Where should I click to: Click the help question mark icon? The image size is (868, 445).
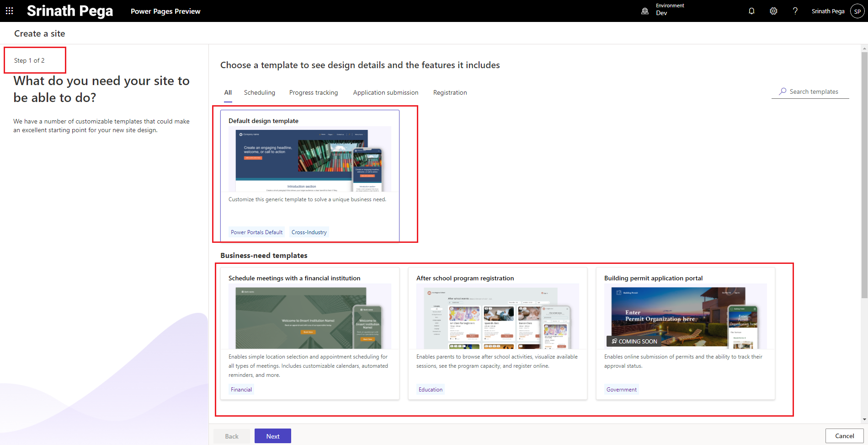click(x=795, y=11)
